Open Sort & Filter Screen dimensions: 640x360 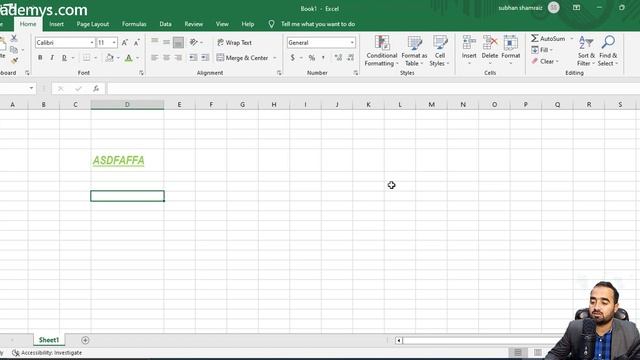[x=586, y=51]
